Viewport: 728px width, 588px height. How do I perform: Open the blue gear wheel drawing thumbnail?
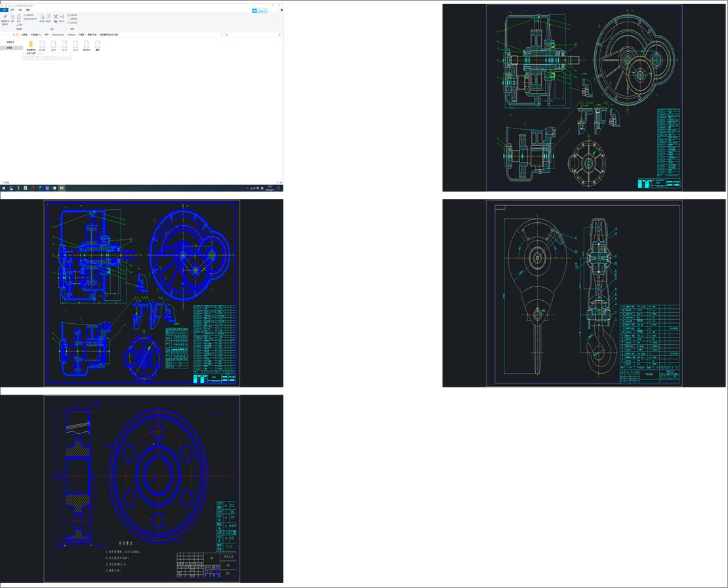tap(142, 488)
